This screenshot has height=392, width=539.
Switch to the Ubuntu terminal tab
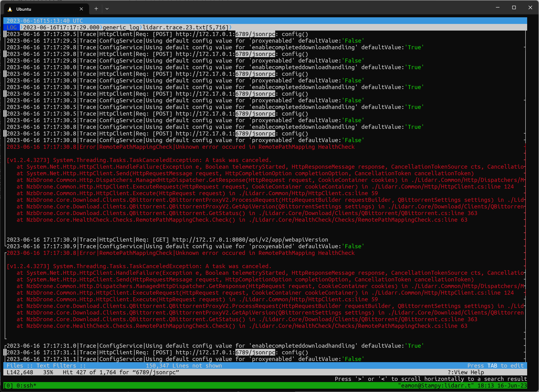pyautogui.click(x=36, y=9)
